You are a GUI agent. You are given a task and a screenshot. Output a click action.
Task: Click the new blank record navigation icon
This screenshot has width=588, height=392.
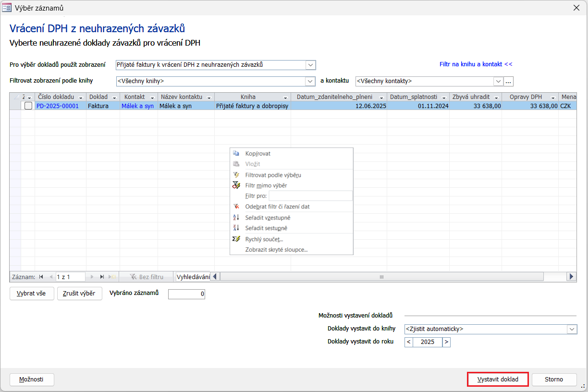(112, 277)
